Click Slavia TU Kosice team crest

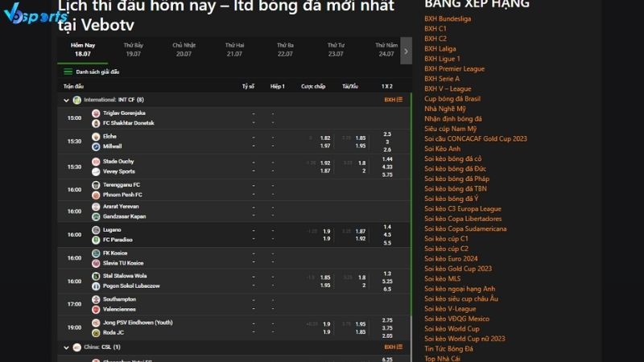(96, 264)
